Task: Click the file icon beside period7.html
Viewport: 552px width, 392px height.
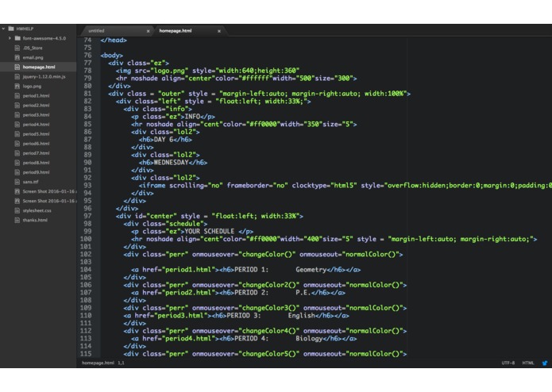Action: click(17, 153)
